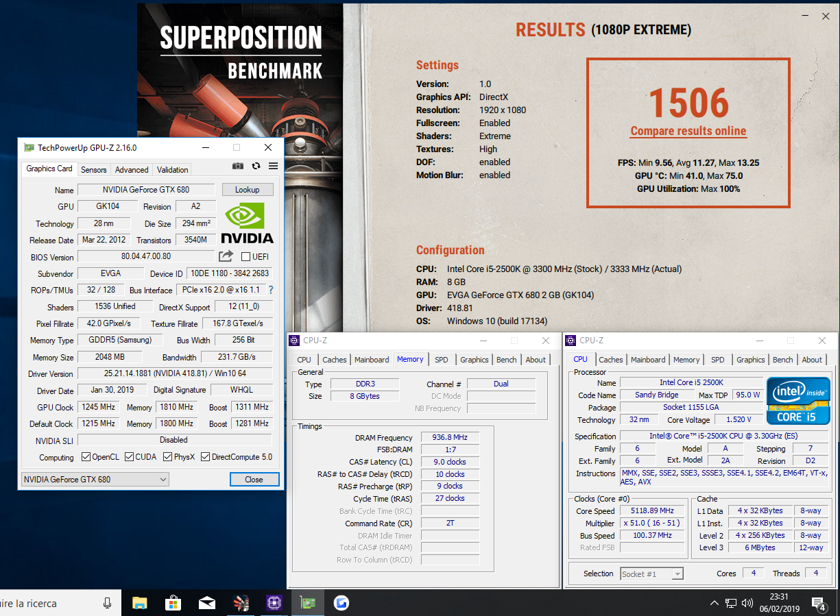Enable the UEFI checkbox in GPU-Z
Viewport: 840px width, 616px height.
click(245, 256)
